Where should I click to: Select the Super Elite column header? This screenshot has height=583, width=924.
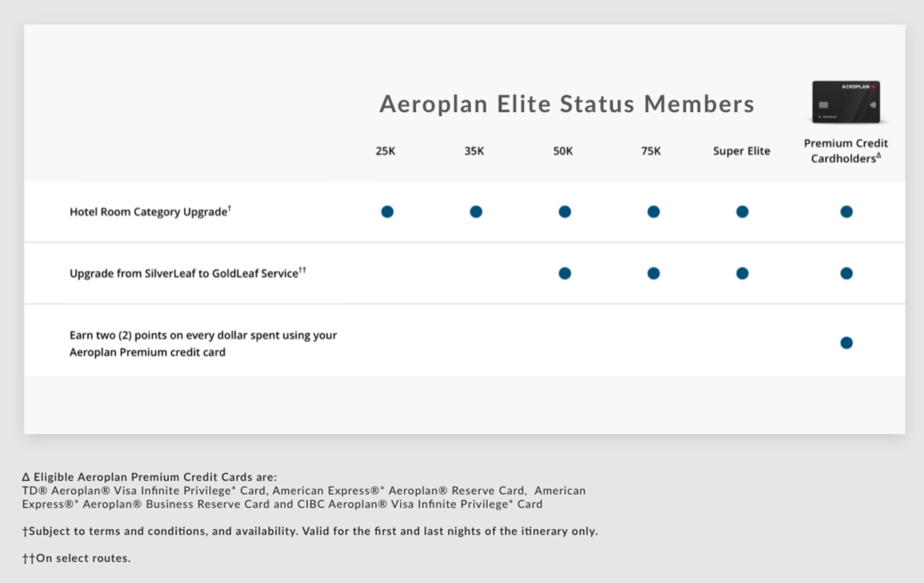point(741,151)
